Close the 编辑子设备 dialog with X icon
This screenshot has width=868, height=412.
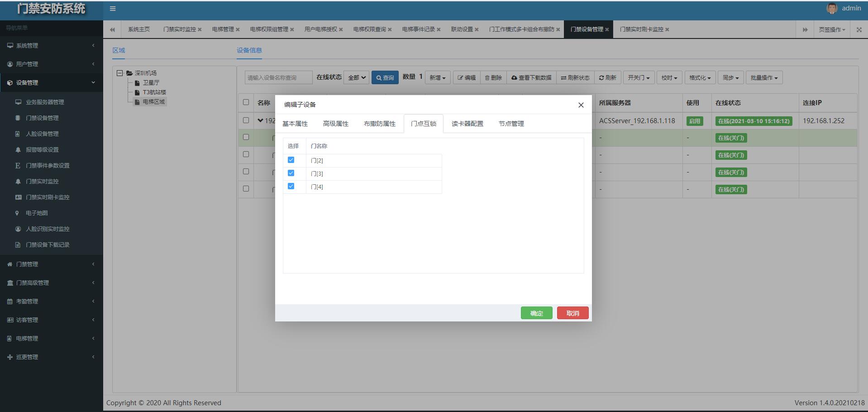(581, 105)
